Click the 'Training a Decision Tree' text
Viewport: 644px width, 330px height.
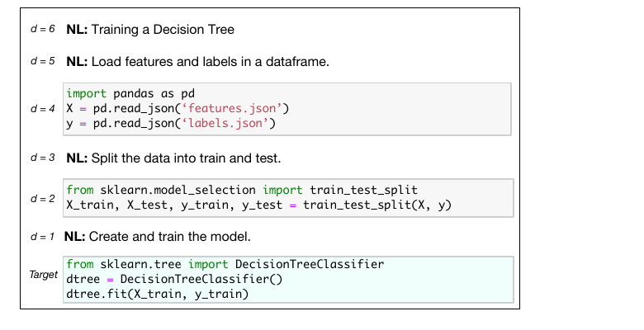(x=163, y=30)
